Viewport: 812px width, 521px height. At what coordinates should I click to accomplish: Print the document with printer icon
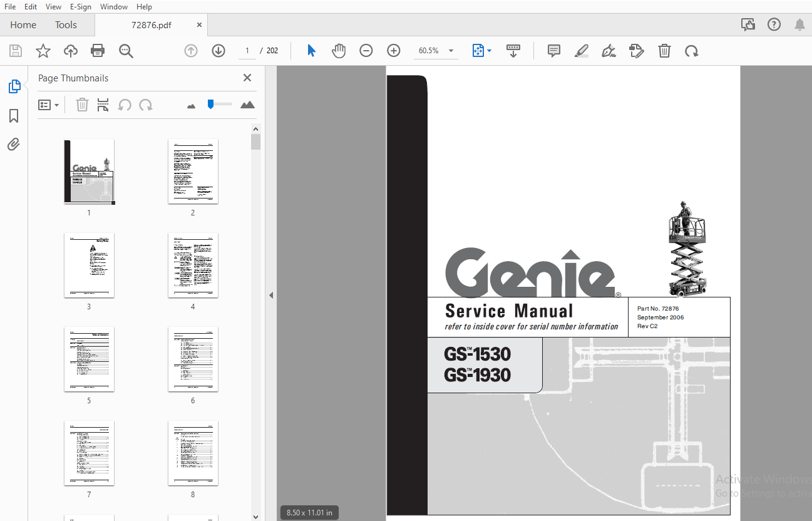coord(98,51)
